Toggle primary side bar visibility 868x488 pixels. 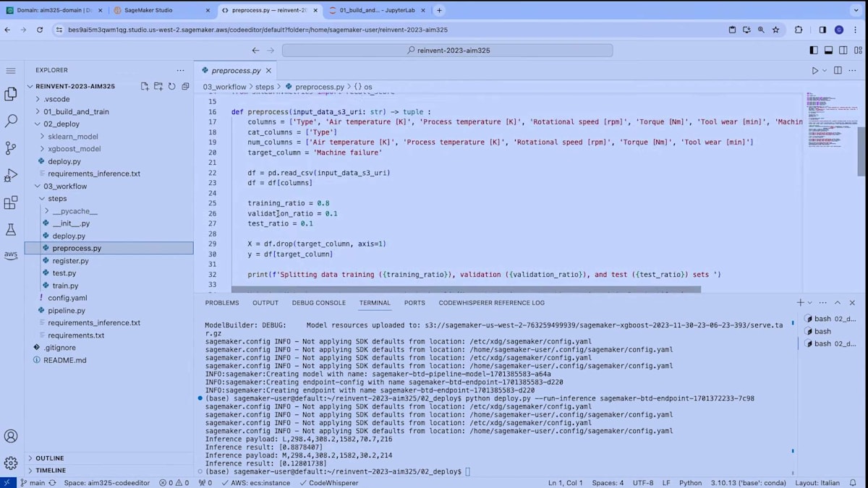814,51
